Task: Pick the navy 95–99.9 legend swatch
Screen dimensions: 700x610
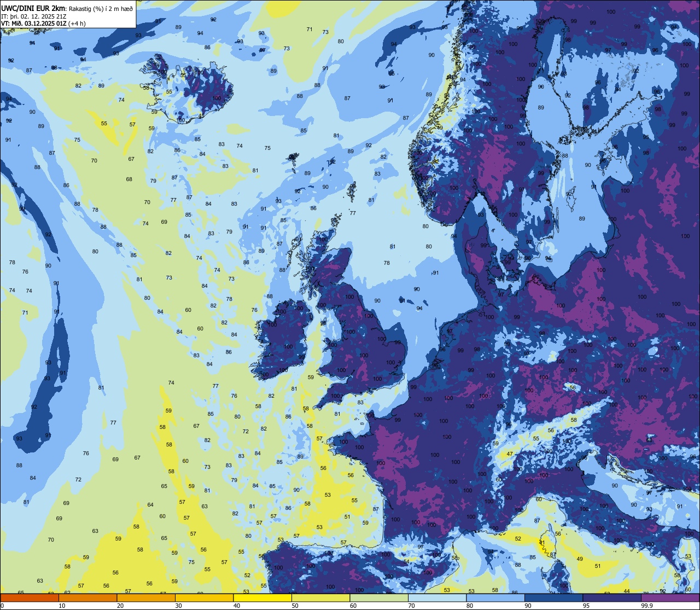Action: (612, 597)
